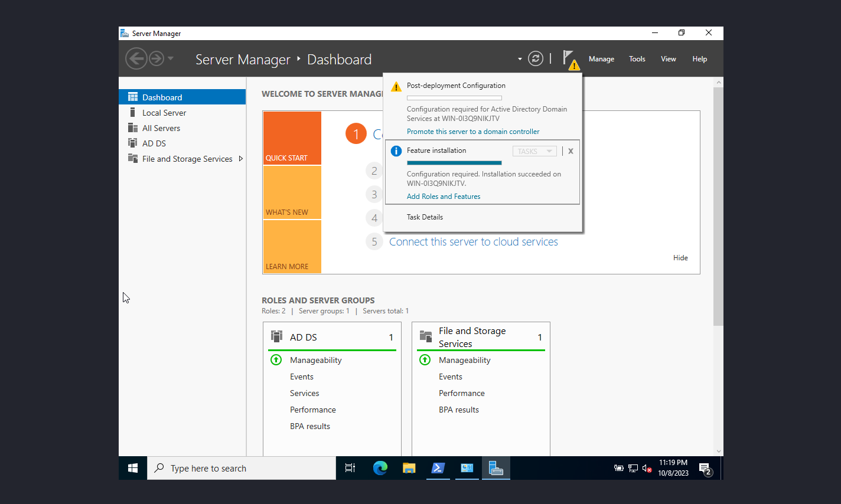Click the File and Storage Services sidebar icon

(x=133, y=158)
